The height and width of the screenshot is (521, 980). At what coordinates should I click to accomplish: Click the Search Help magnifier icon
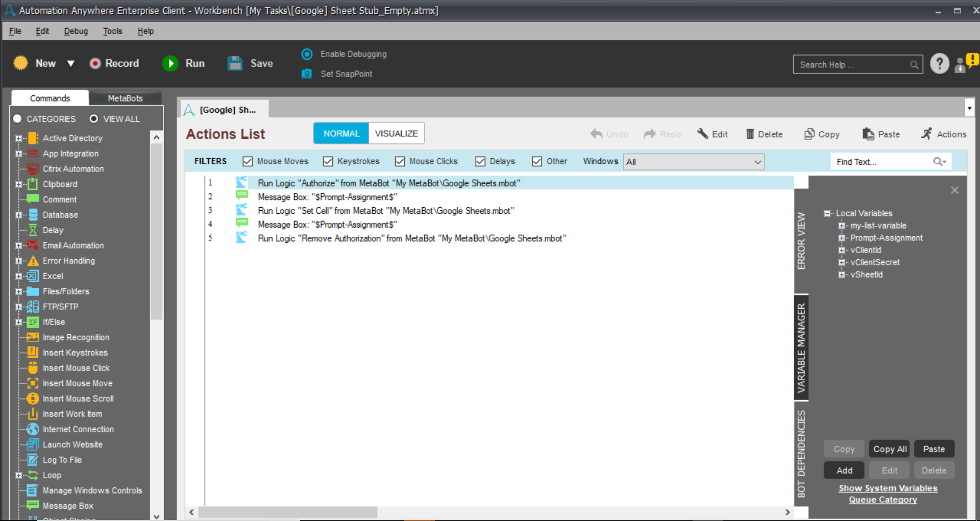(914, 65)
